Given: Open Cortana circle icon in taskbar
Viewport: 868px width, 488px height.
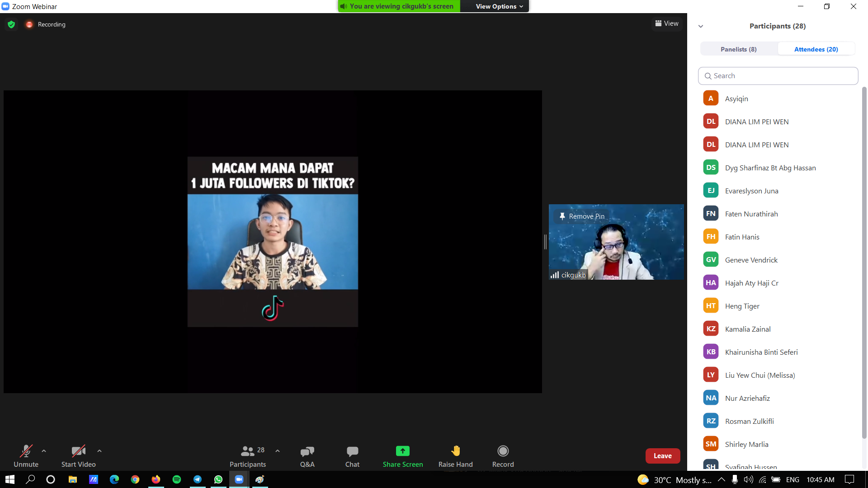Looking at the screenshot, I should click(x=51, y=479).
